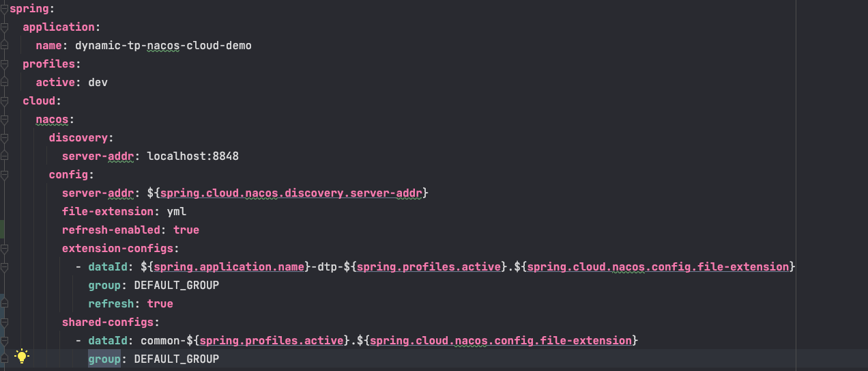Collapse the cloud block fold marker

[x=3, y=100]
